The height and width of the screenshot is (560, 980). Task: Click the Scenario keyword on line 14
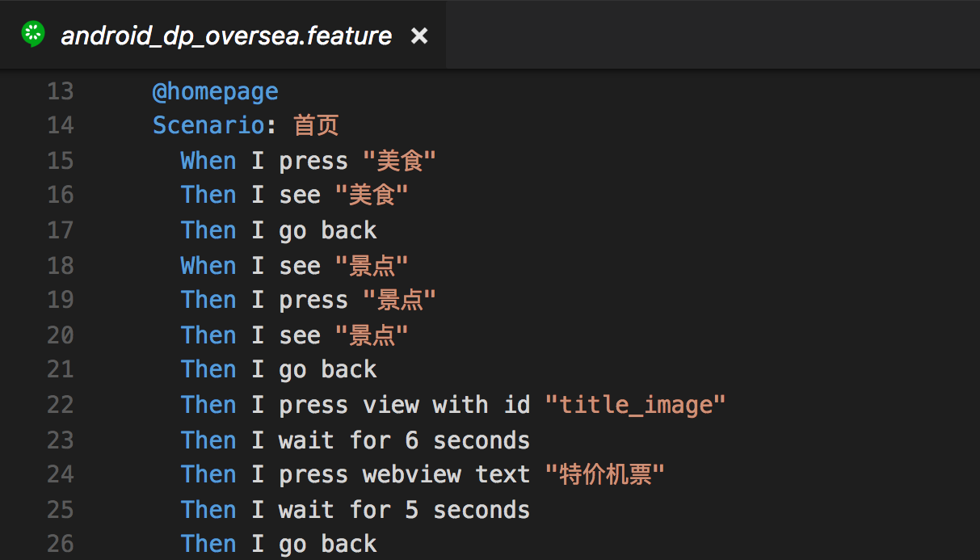click(208, 125)
